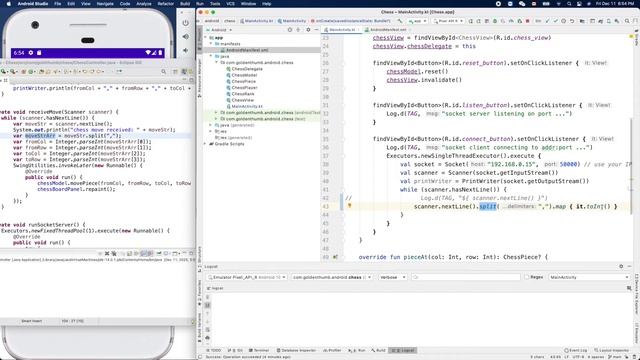
Task: Open the VCS menu
Action: [x=231, y=4]
